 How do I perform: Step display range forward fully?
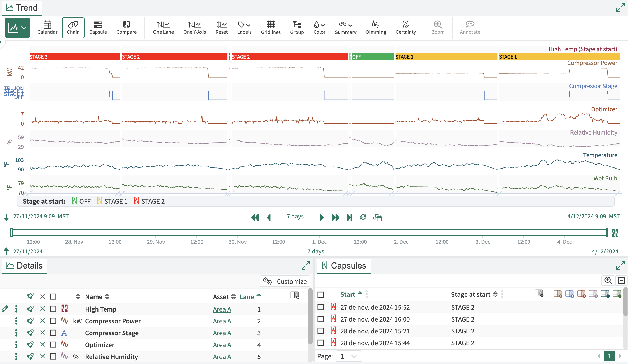tap(335, 217)
